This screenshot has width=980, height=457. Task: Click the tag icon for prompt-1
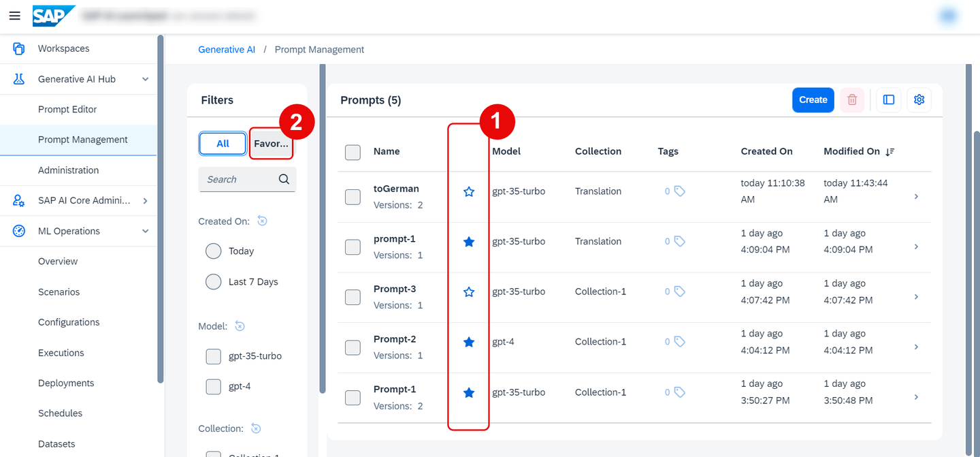[x=679, y=241]
